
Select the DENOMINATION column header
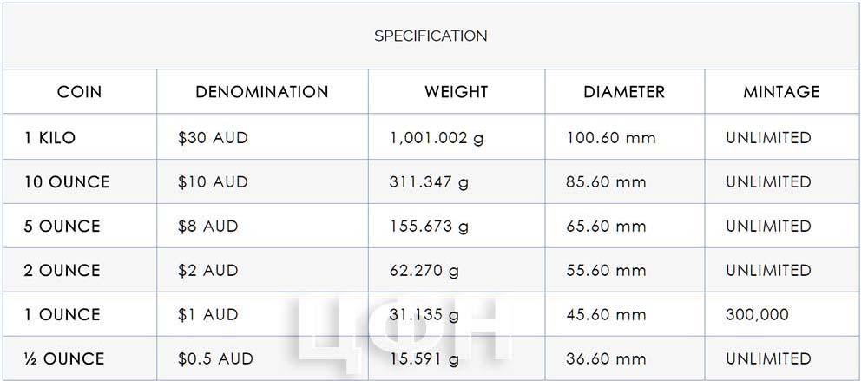pos(262,92)
